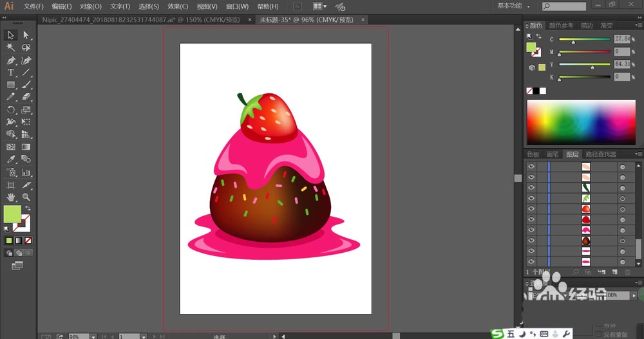Open the zoom level 96% dropdown
The width and height of the screenshot is (644, 339).
click(93, 336)
